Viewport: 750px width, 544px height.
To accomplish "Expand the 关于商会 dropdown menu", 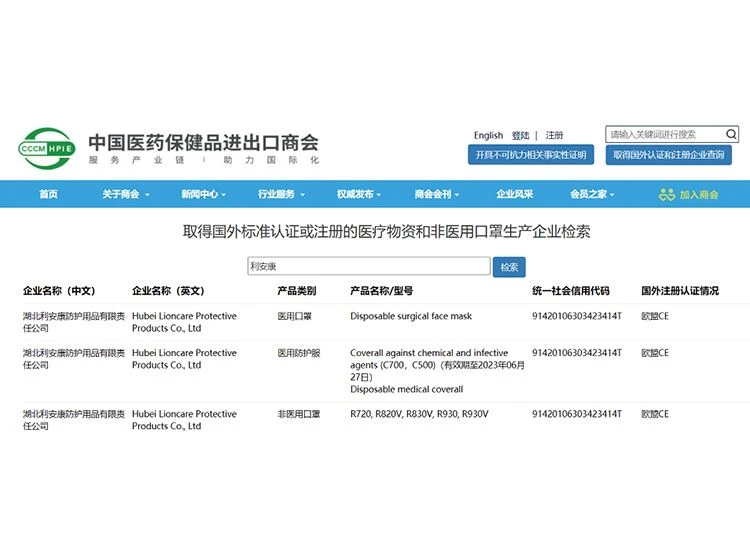I will point(126,194).
